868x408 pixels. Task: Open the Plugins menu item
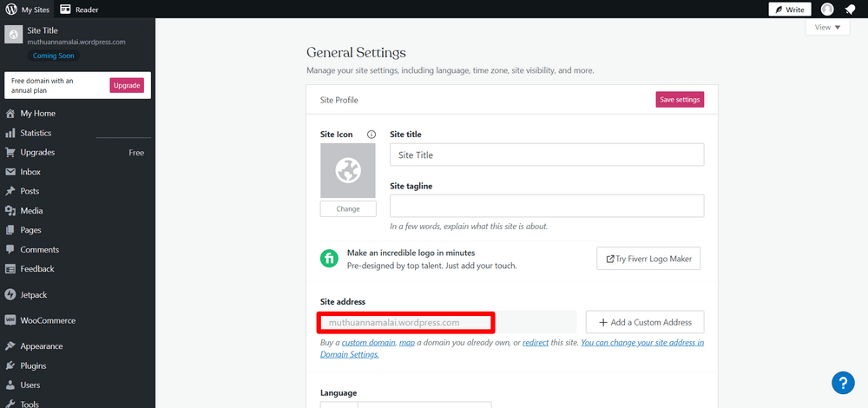[33, 365]
